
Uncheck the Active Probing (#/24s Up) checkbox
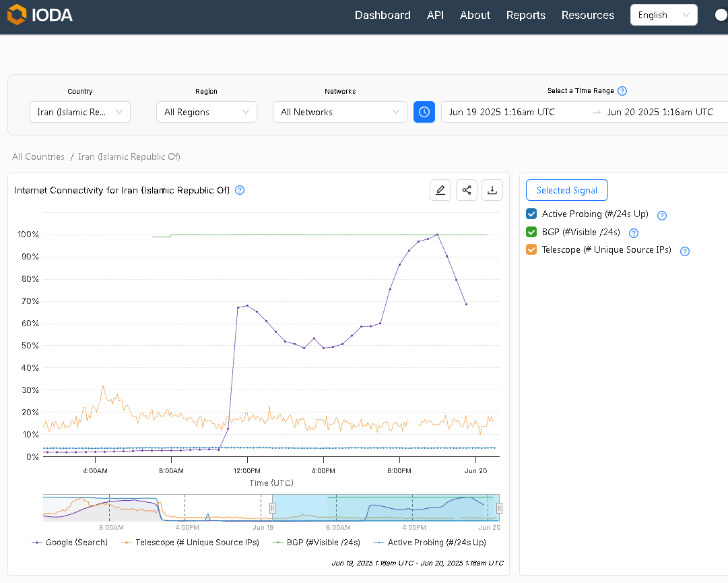531,214
